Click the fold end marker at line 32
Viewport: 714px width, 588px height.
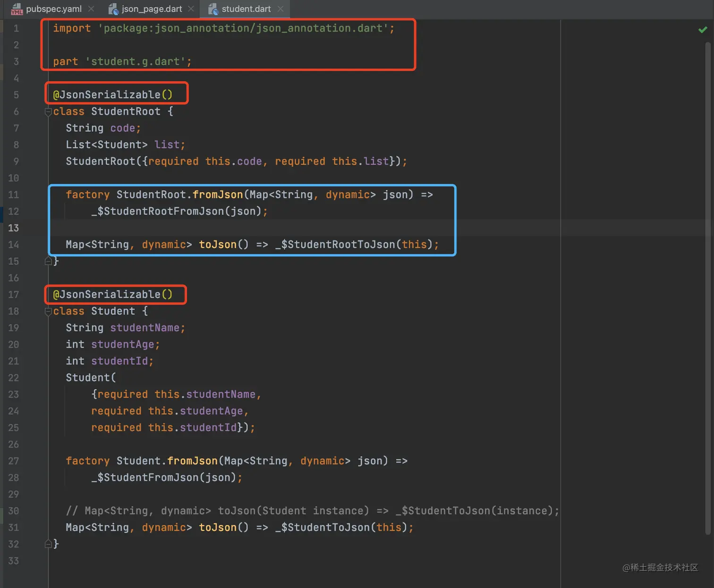click(x=48, y=544)
